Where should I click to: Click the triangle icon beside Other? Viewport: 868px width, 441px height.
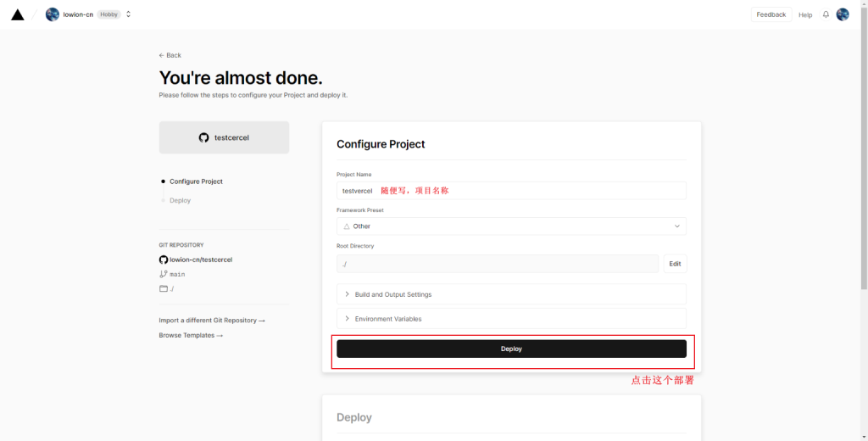pyautogui.click(x=347, y=226)
